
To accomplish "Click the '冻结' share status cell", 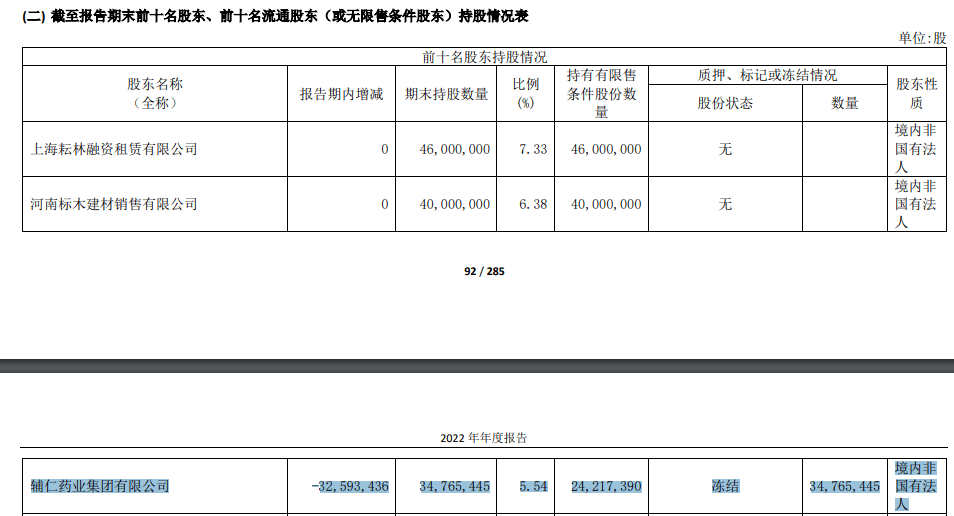I will [x=725, y=486].
